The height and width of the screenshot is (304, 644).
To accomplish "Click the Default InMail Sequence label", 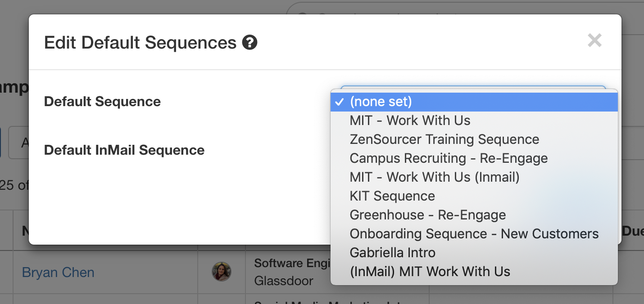I will tap(124, 150).
